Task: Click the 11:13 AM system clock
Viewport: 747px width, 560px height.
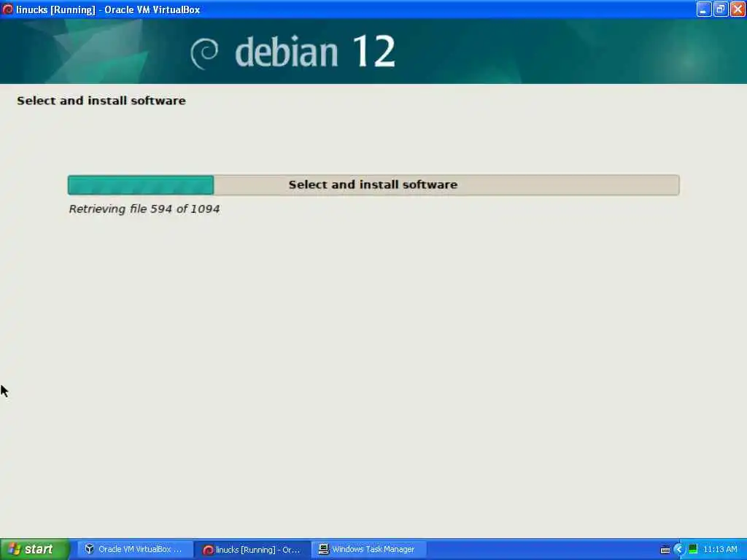Action: [720, 550]
